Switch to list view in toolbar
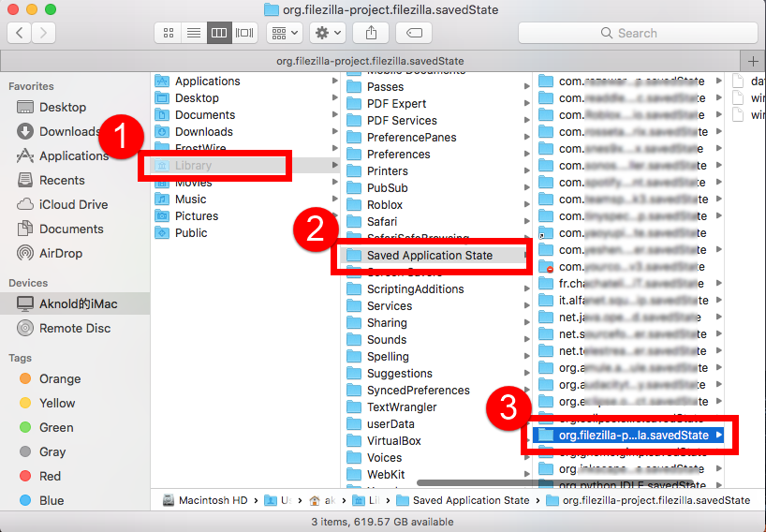Screen dimensions: 766x532 click(x=194, y=33)
